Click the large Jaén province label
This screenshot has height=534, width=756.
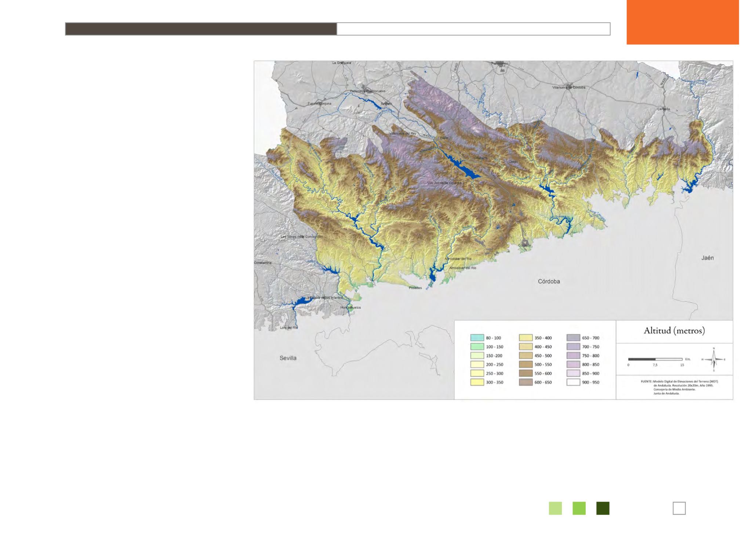pos(708,258)
